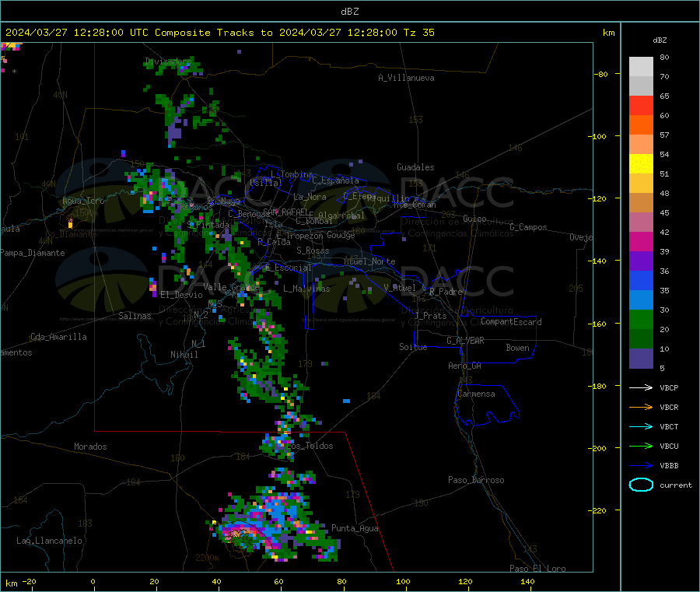
Task: Click the 'Soitue' map label
Action: pyautogui.click(x=413, y=347)
